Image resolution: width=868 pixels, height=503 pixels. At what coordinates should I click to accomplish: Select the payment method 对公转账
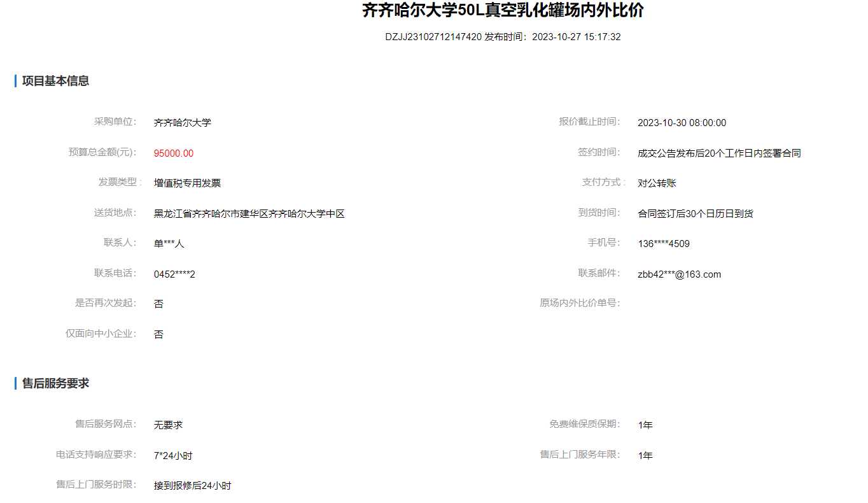tap(657, 183)
